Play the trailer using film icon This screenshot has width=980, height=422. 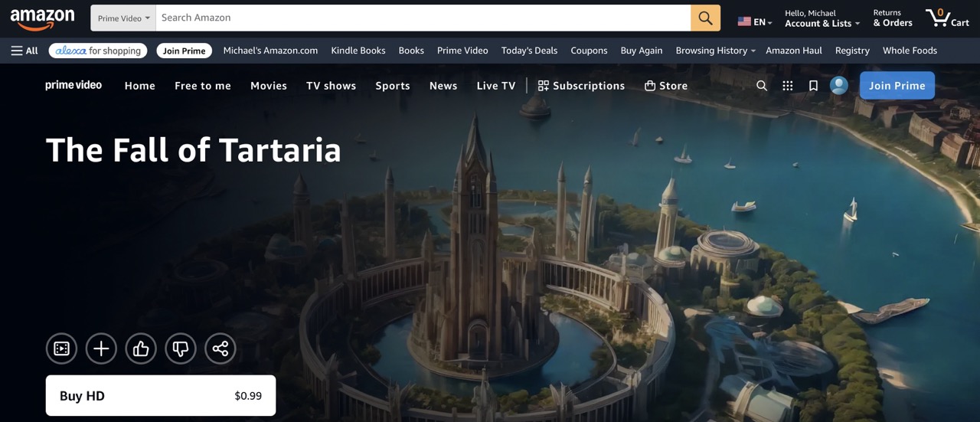click(61, 349)
